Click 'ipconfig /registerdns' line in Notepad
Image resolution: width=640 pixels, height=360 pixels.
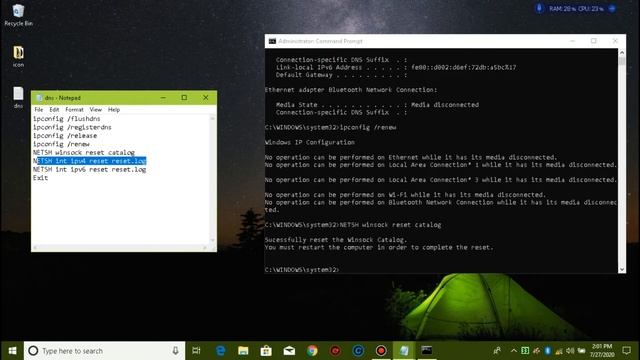coord(72,127)
